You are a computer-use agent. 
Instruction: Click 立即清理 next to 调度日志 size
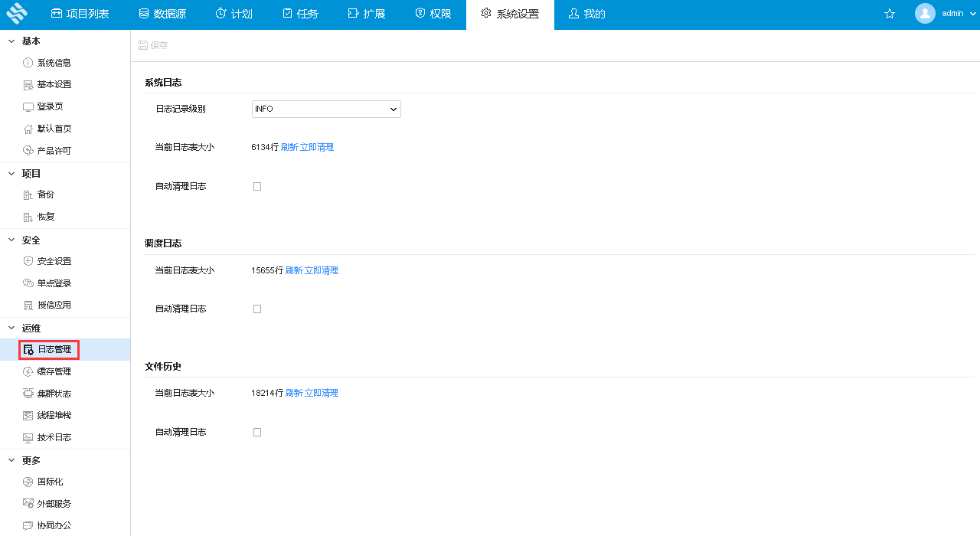321,270
